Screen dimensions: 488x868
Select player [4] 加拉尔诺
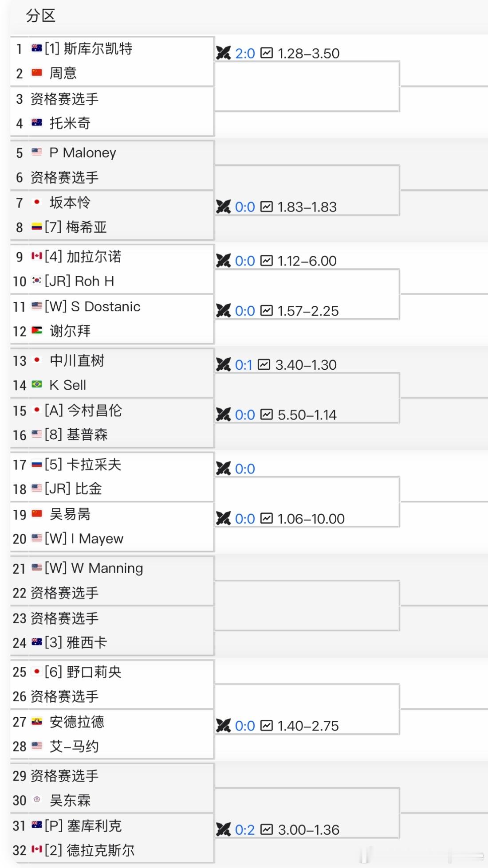pos(83,257)
